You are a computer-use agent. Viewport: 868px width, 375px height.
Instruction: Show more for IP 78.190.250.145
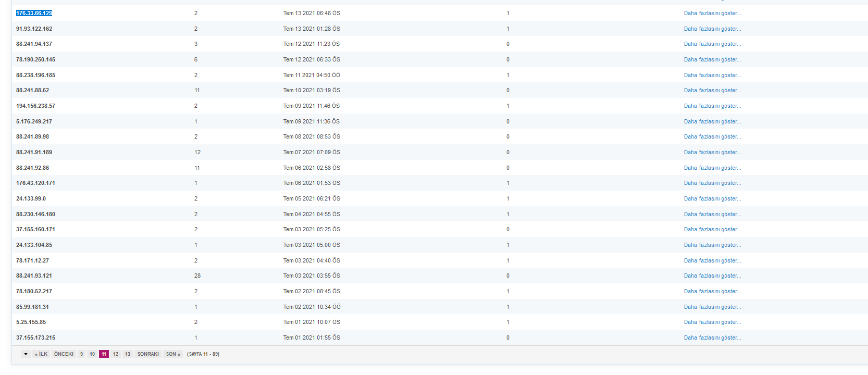pyautogui.click(x=712, y=59)
